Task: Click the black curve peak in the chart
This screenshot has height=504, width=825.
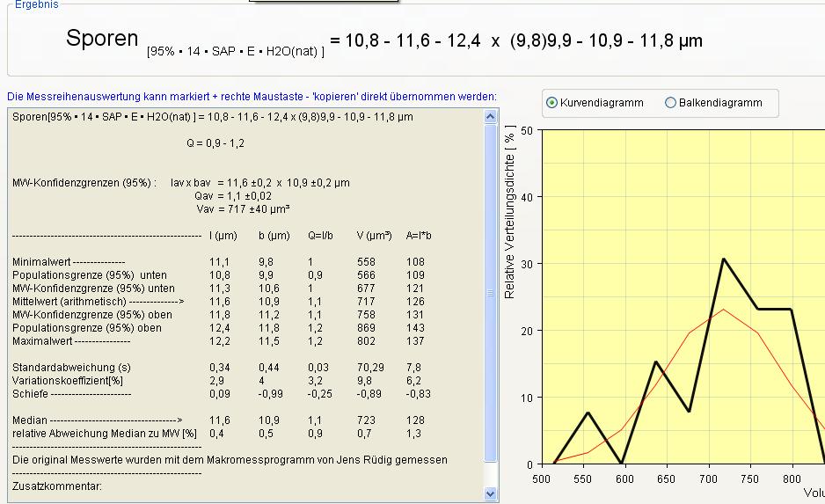Action: click(x=723, y=259)
